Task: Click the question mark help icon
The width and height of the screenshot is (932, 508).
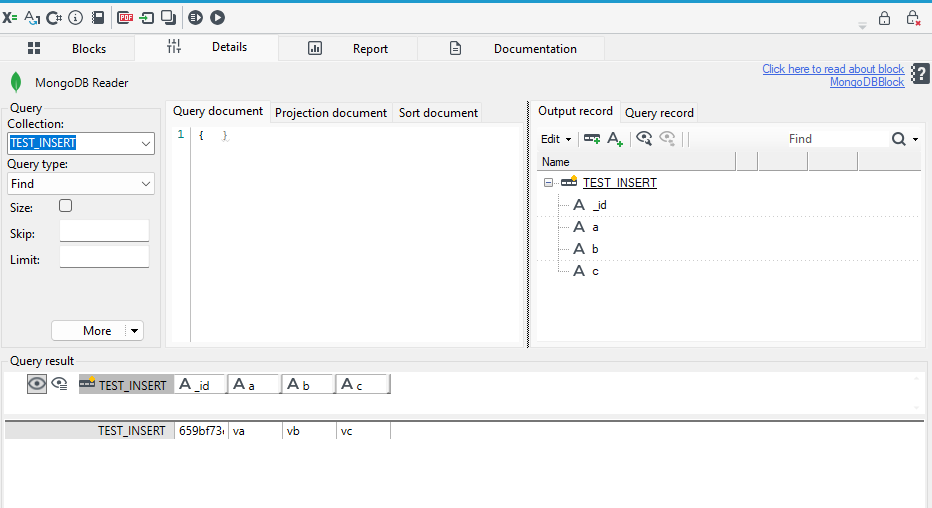Action: tap(920, 74)
